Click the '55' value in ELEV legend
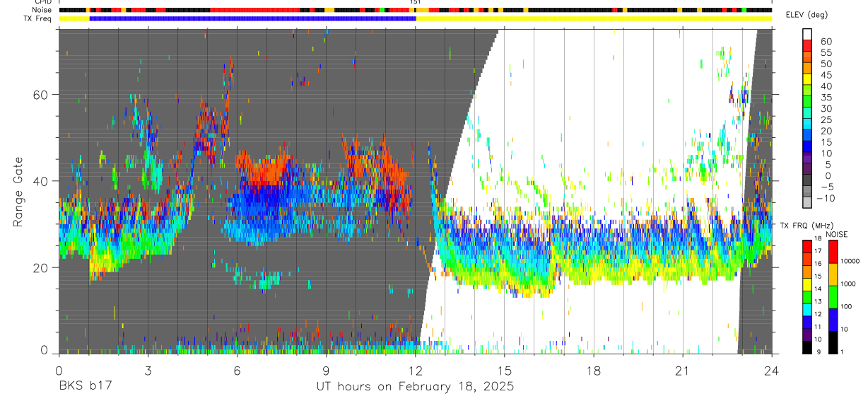Screen dimensions: 868x401 coord(825,53)
